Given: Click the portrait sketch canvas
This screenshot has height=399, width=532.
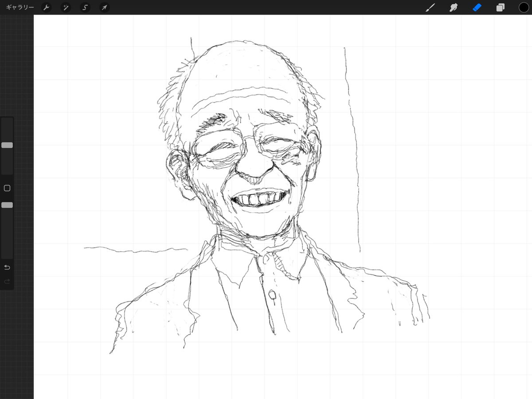Looking at the screenshot, I should pyautogui.click(x=283, y=207).
